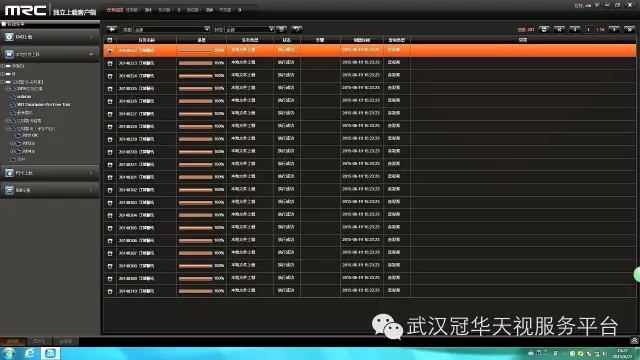Click the progress bar of the 20140324 task
640x360 pixels.
pos(196,76)
